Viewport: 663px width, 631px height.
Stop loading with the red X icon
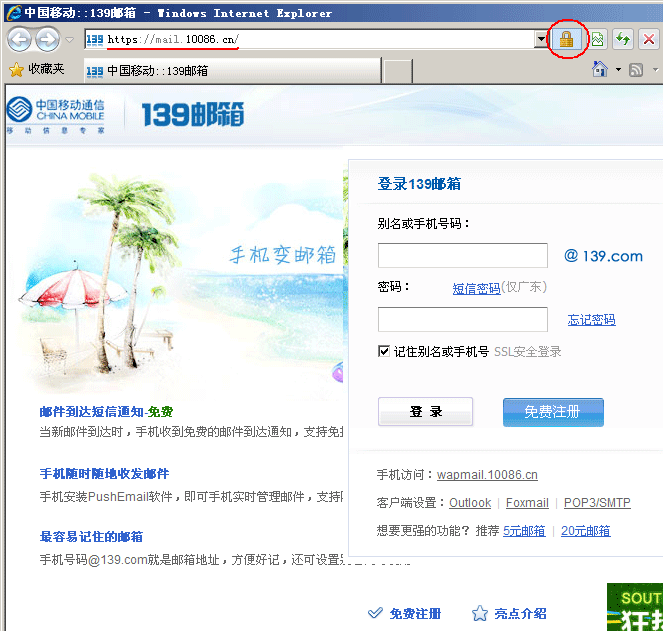coord(649,40)
